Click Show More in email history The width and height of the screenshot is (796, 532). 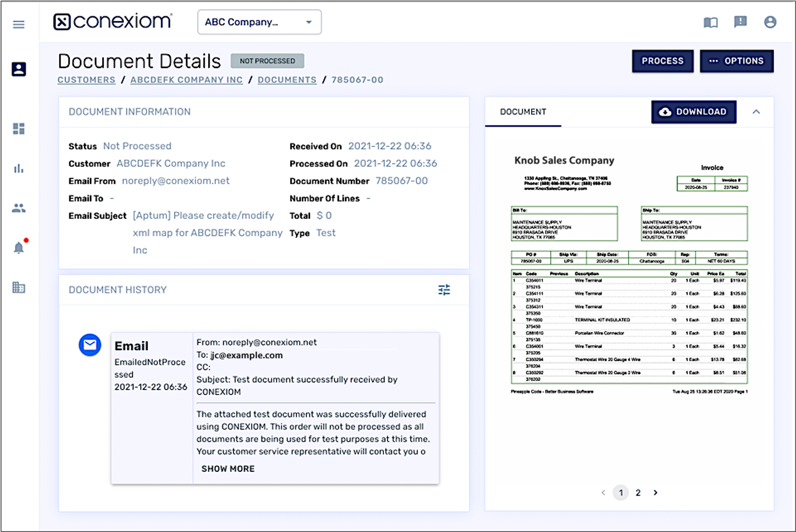pyautogui.click(x=228, y=469)
